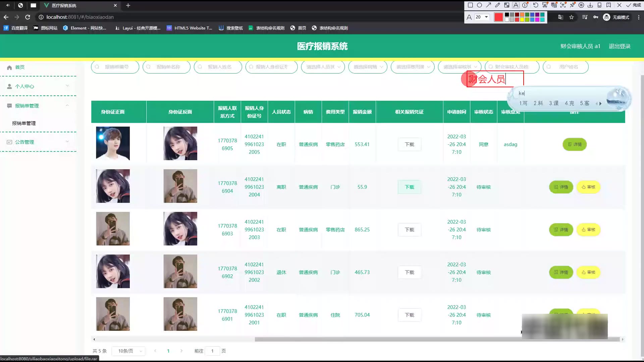Select the arrow annotation tool
644x362 pixels.
coord(489,5)
